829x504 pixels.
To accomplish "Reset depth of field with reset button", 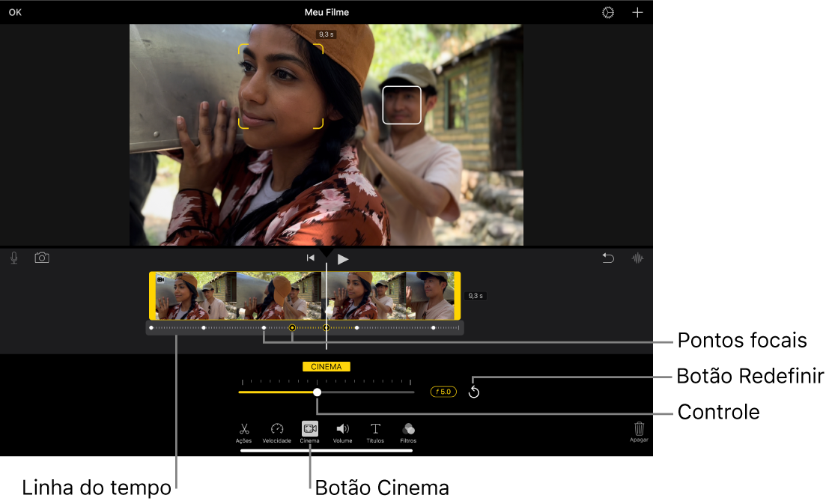I will click(474, 392).
